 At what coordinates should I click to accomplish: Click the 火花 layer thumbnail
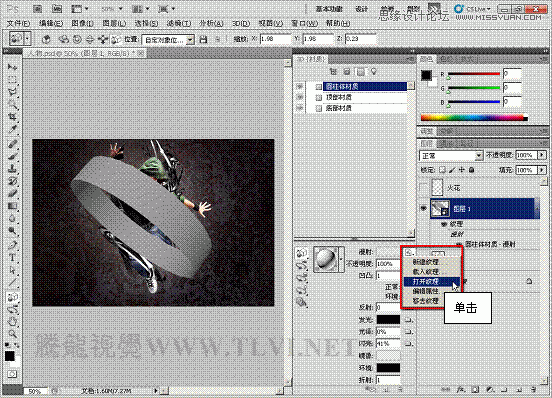coord(437,188)
